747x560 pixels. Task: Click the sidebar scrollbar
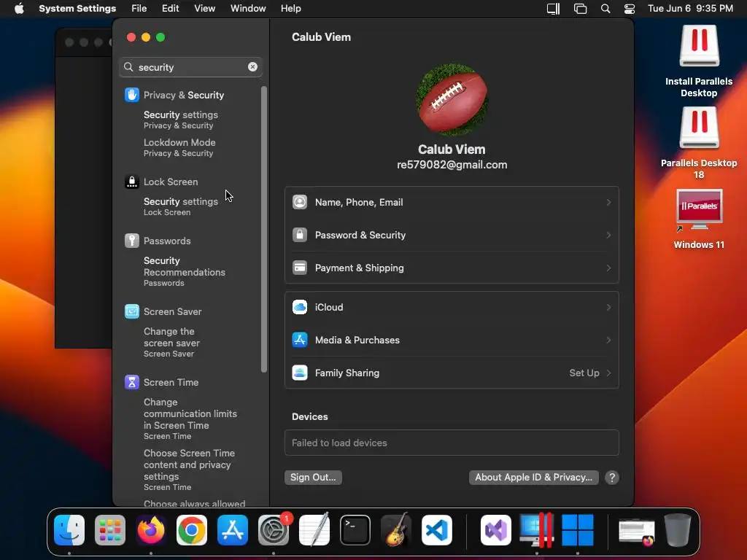tap(264, 229)
